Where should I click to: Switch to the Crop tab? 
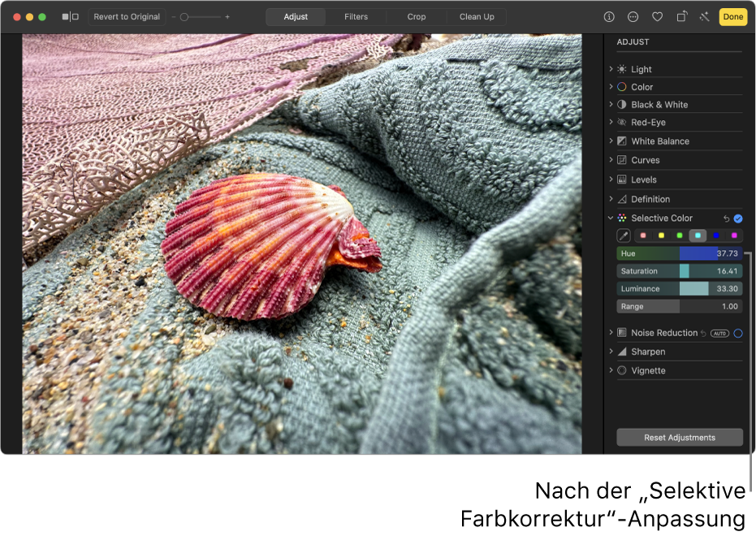416,16
